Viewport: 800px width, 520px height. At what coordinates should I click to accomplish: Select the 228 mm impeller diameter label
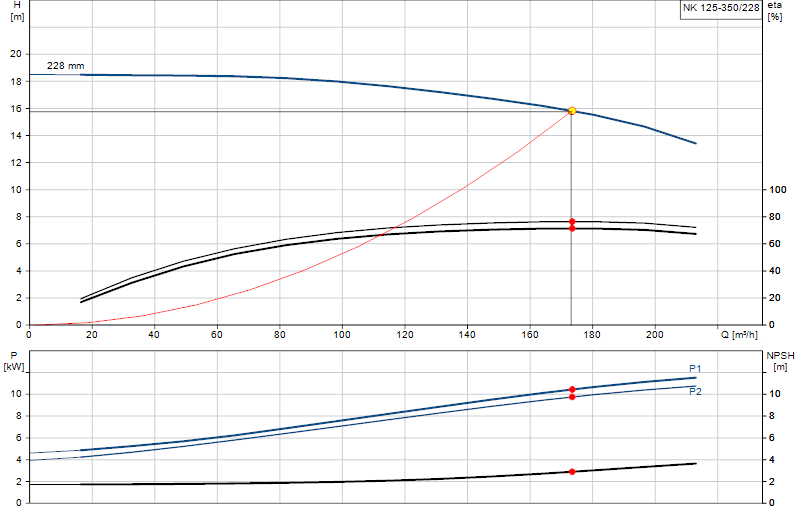[x=65, y=66]
